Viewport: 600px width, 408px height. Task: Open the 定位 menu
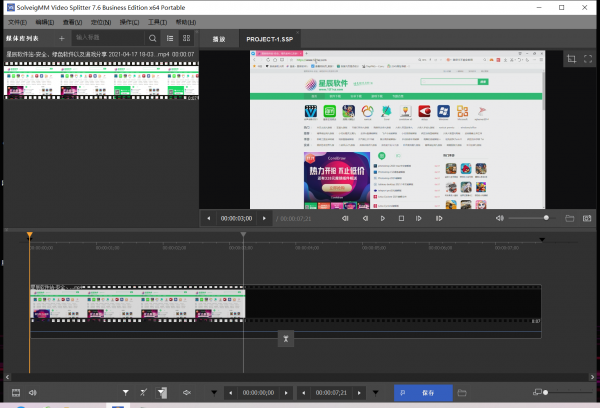(101, 22)
